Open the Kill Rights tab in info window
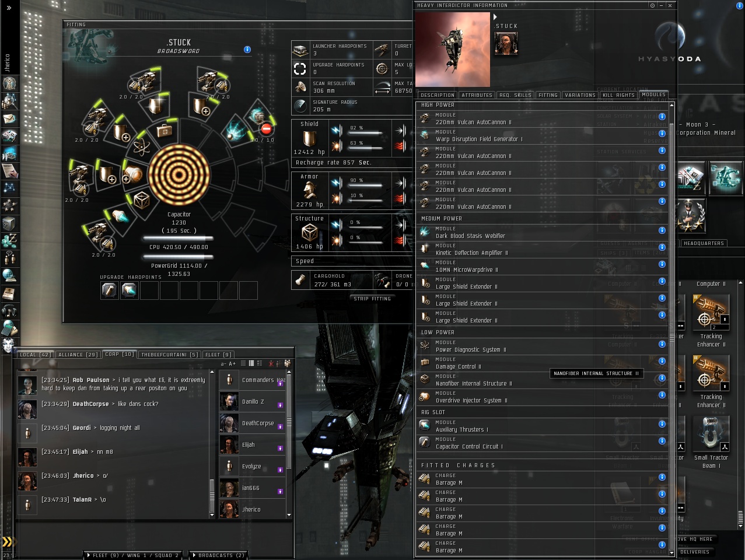Screen dimensions: 745x560 click(618, 95)
